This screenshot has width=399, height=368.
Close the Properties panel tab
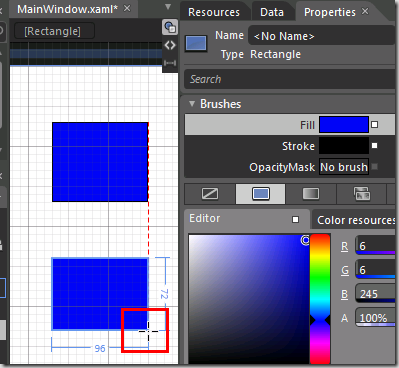tap(365, 11)
